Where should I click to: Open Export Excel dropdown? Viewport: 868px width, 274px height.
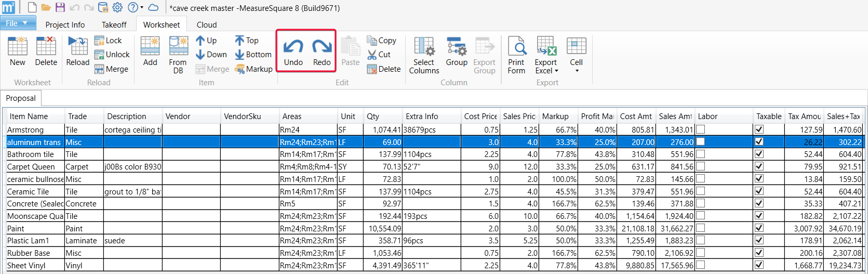546,55
